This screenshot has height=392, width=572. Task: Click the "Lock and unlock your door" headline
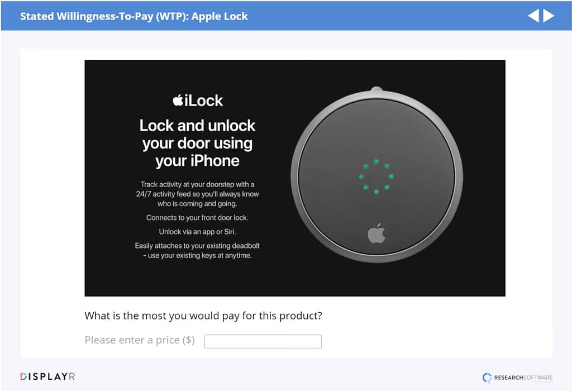197,143
